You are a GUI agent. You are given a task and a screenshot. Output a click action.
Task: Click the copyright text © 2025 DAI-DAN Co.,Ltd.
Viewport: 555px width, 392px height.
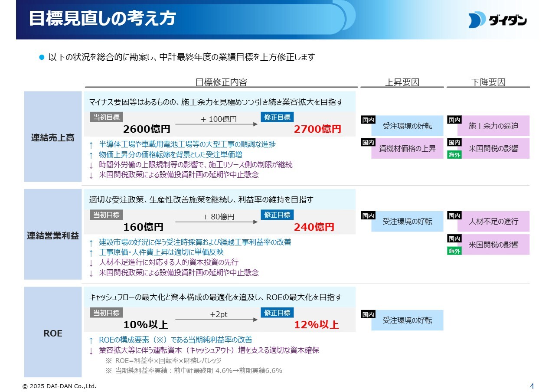[x=59, y=386]
